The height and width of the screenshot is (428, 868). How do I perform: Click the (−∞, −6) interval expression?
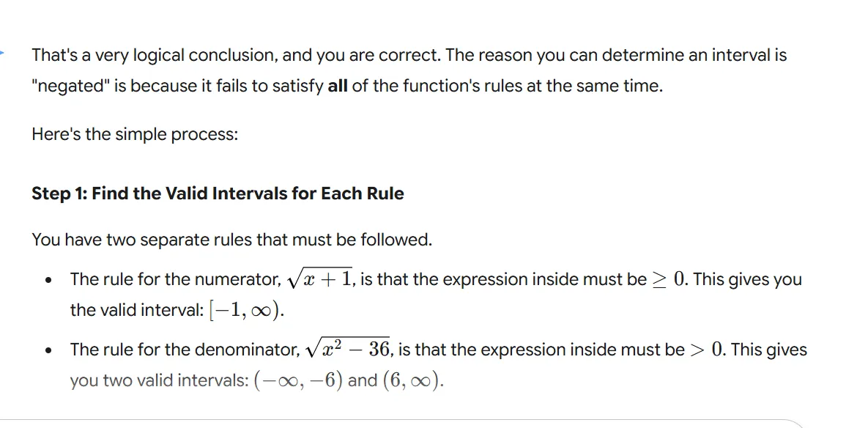tap(298, 381)
